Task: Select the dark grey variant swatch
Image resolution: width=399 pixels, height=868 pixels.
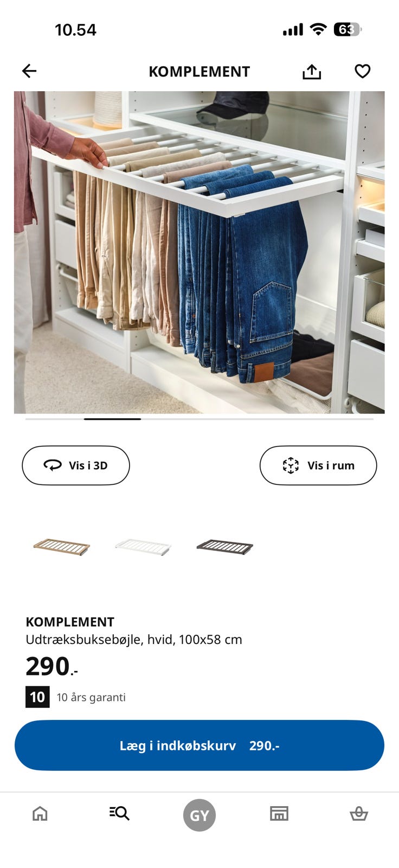Action: coord(224,546)
